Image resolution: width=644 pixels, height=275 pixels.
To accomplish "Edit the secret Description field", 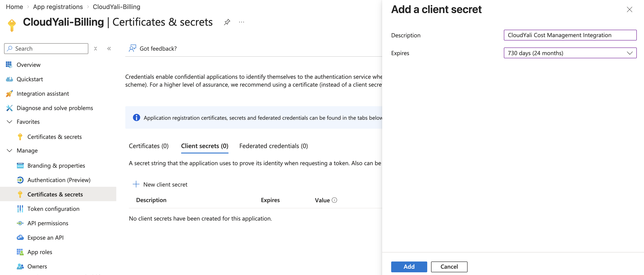I will click(570, 35).
